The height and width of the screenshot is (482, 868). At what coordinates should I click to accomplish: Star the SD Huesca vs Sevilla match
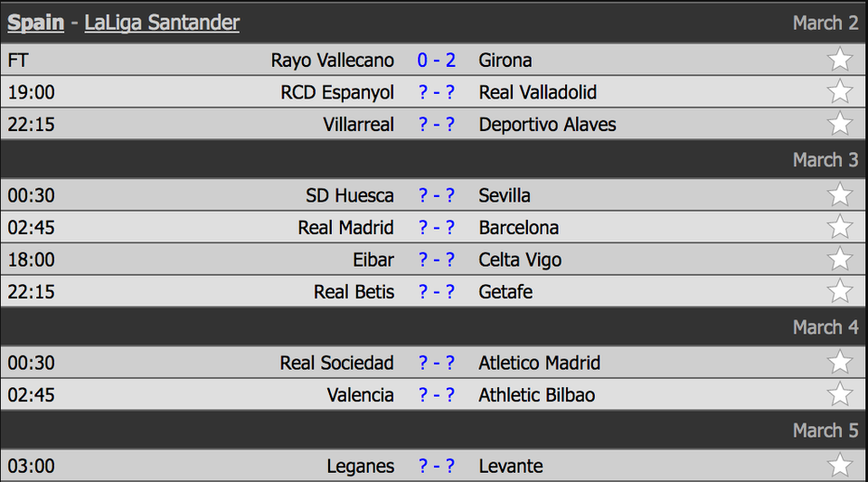(840, 195)
